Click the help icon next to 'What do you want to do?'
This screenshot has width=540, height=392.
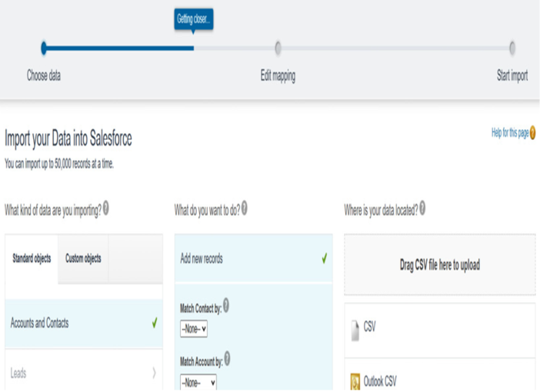pyautogui.click(x=244, y=208)
